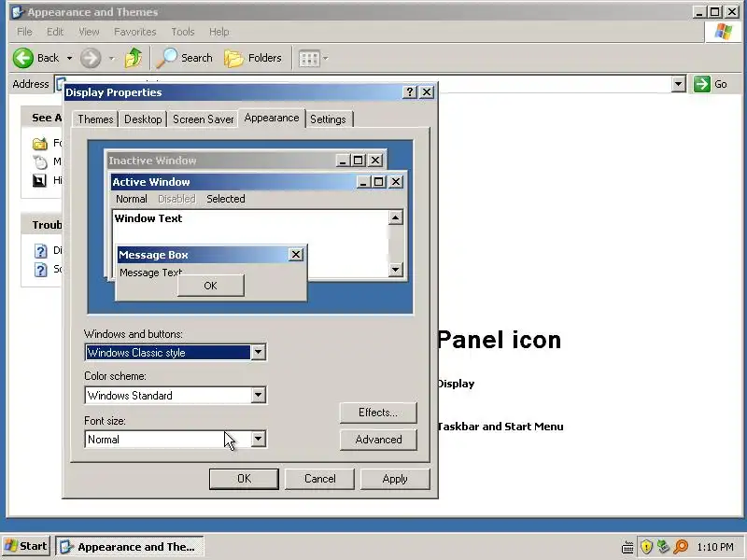Open the View menu
The height and width of the screenshot is (560, 747).
coord(89,32)
